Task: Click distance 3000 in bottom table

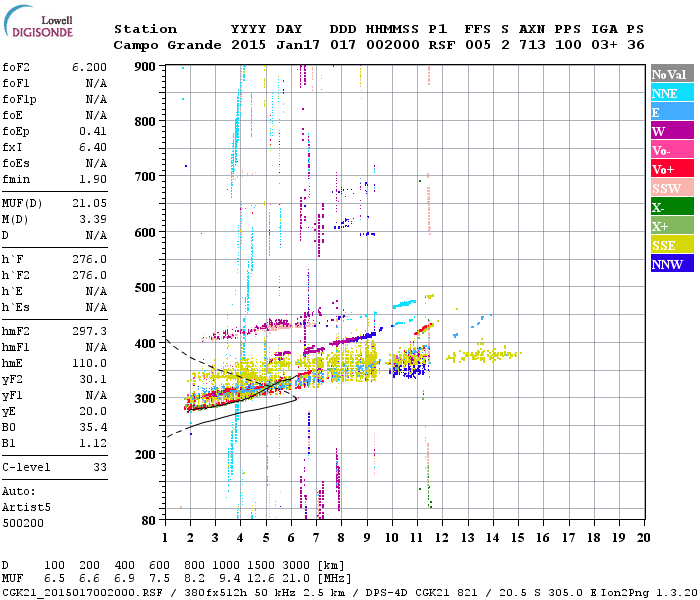Action: [x=296, y=566]
